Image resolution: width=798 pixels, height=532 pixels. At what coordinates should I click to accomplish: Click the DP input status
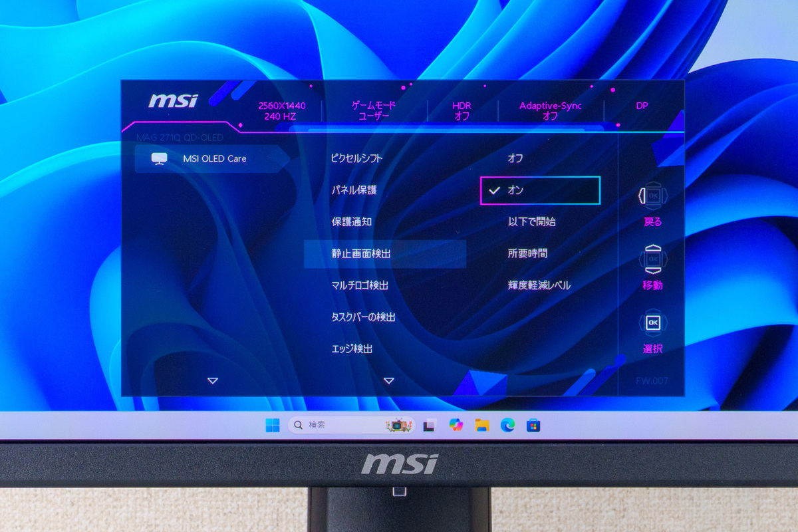pyautogui.click(x=642, y=106)
